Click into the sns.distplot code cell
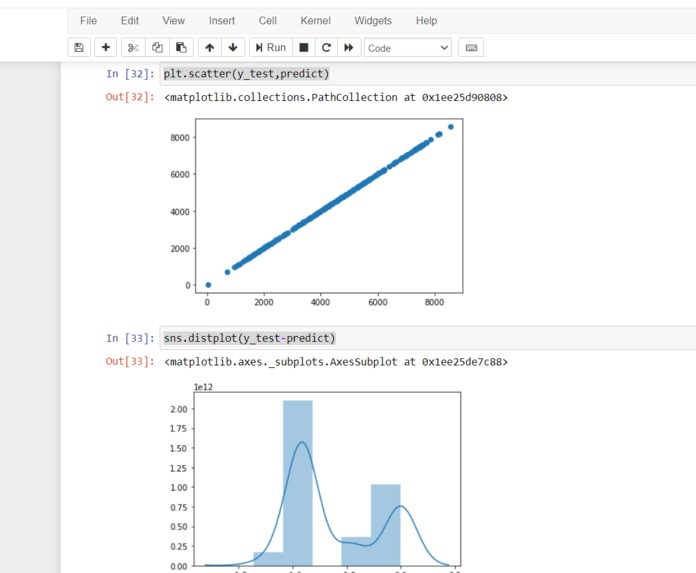The image size is (696, 573). [427, 338]
